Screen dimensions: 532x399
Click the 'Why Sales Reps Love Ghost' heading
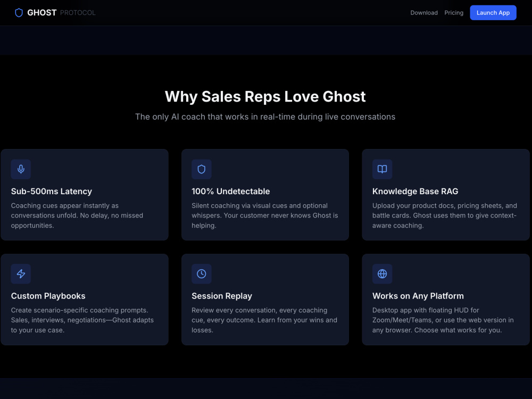(x=265, y=97)
